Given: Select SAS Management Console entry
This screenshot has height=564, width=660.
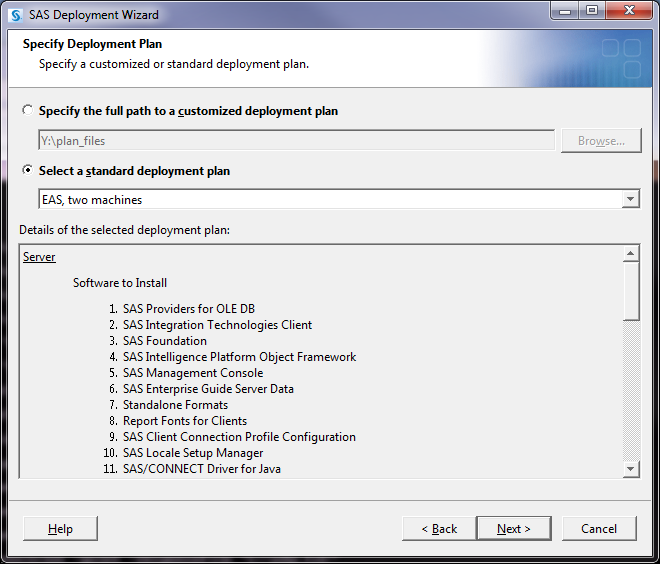Looking at the screenshot, I should tap(193, 373).
